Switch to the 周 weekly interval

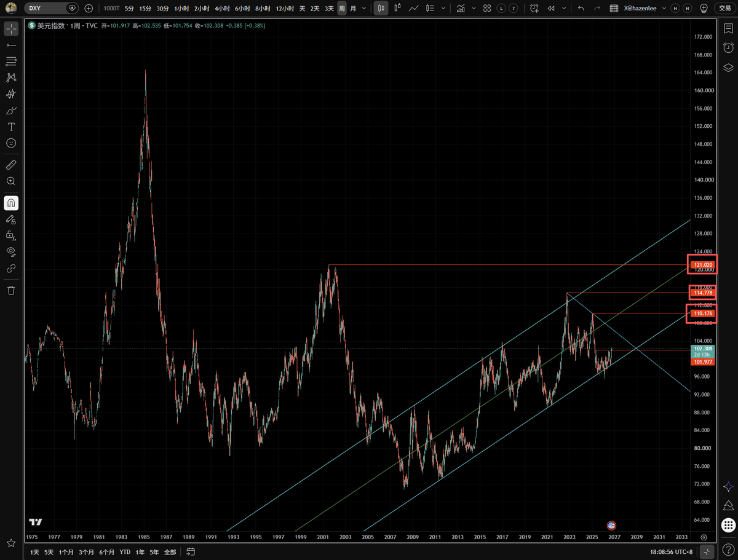341,8
